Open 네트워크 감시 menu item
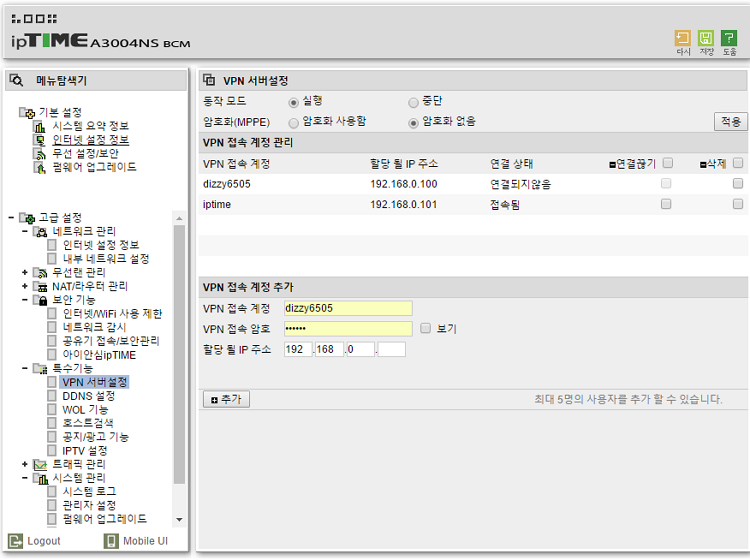This screenshot has height=560, width=750. coord(94,328)
